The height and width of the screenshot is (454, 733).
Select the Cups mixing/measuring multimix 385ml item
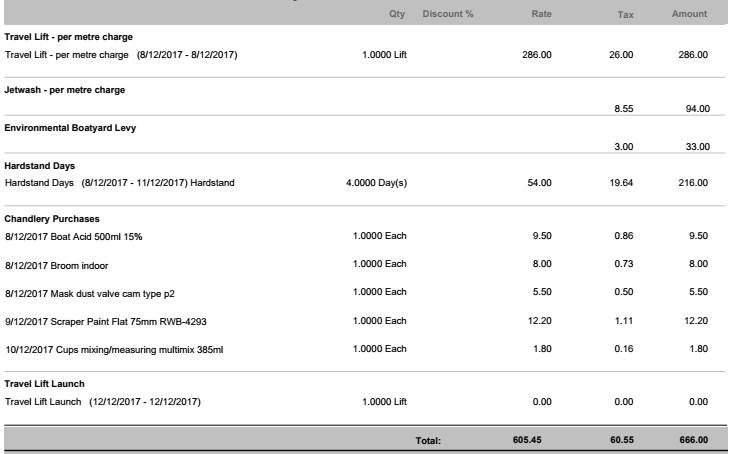[114, 350]
